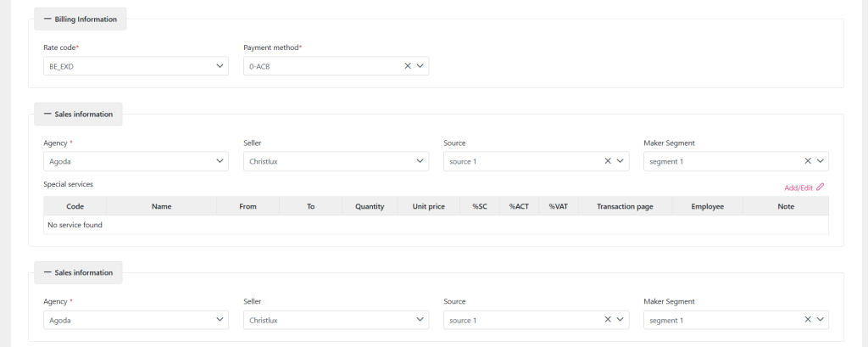This screenshot has height=347, width=868.
Task: Clear Maker Segment in lower Sales information
Action: tap(808, 320)
